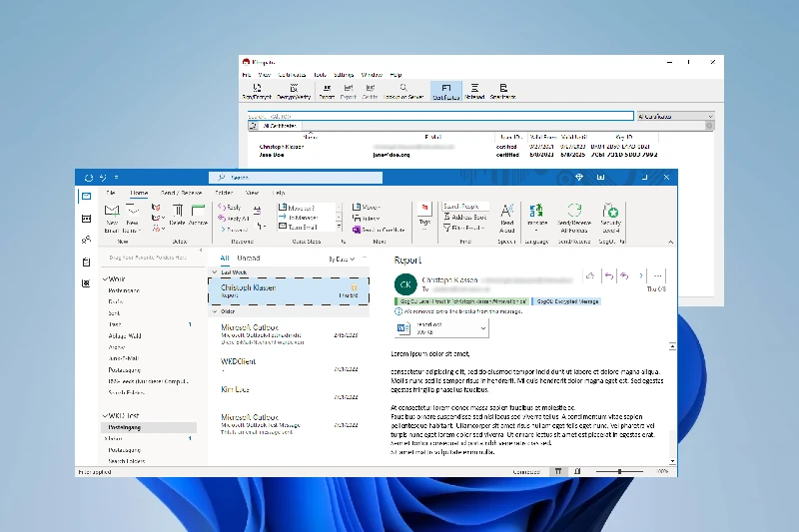Open the Calendar view in Outlook sidebar
The width and height of the screenshot is (799, 532).
click(86, 219)
